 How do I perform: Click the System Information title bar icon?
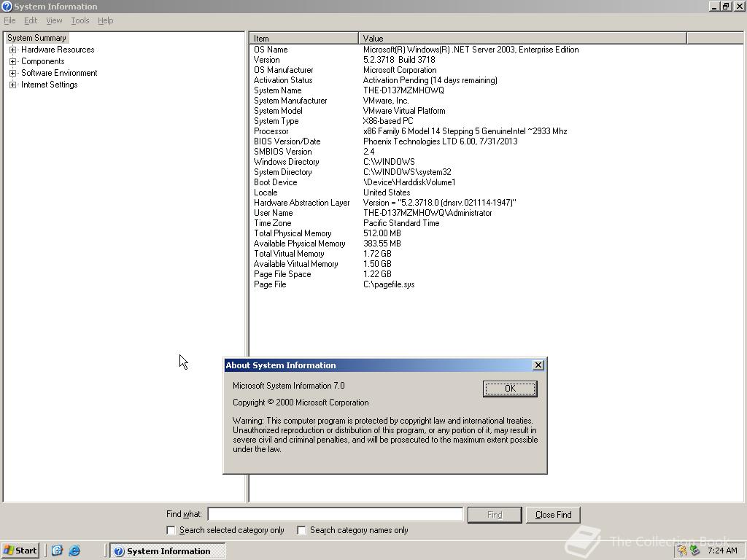[x=7, y=6]
